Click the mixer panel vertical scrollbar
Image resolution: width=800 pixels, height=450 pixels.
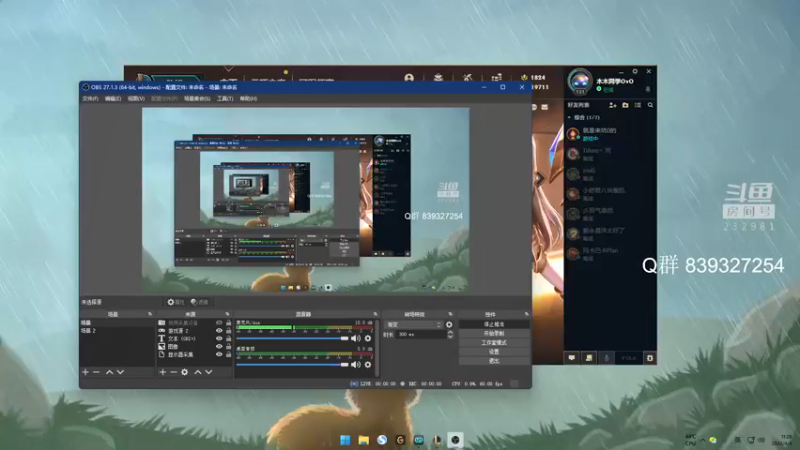377,348
